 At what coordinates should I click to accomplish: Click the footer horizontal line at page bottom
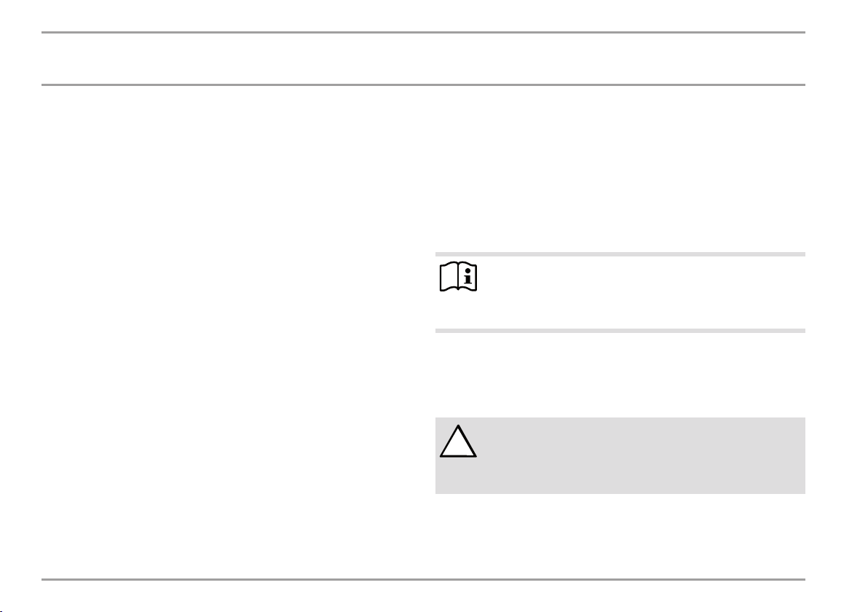click(x=424, y=579)
